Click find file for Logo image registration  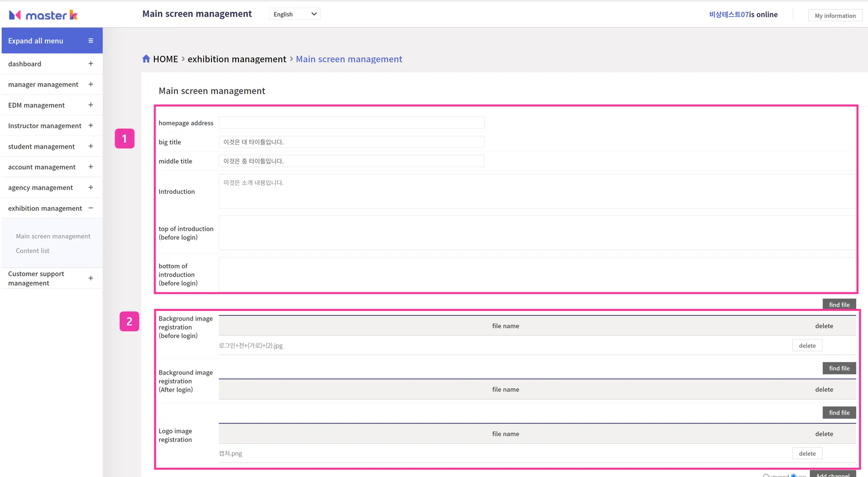(839, 413)
